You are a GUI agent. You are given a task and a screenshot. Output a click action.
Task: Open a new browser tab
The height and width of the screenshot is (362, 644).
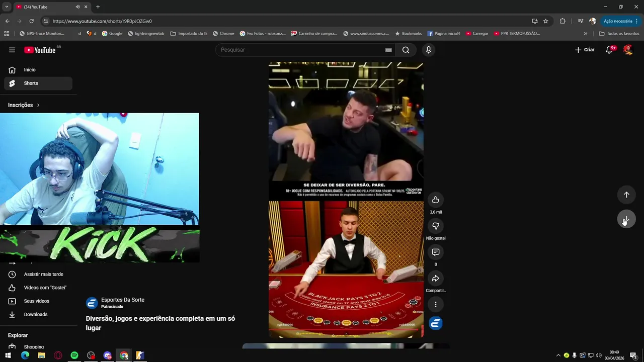pos(98,7)
